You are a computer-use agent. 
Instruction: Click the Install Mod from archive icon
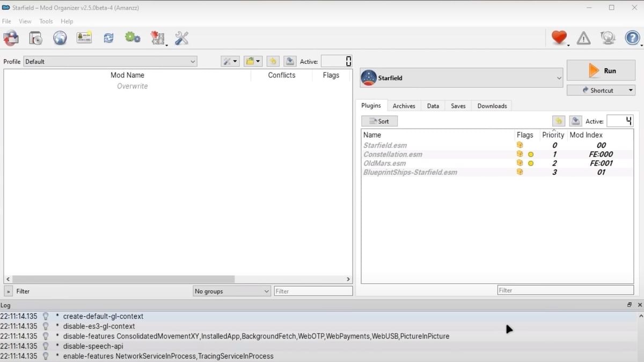coord(35,38)
